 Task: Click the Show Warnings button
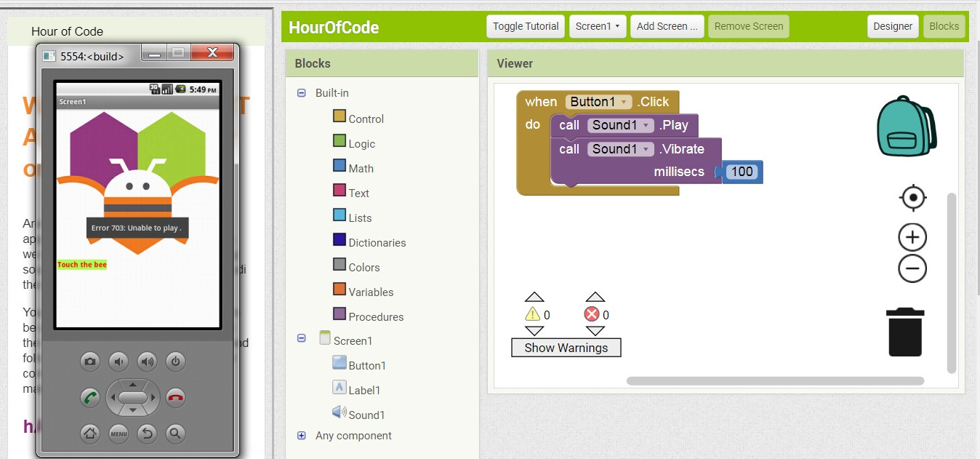pyautogui.click(x=566, y=348)
